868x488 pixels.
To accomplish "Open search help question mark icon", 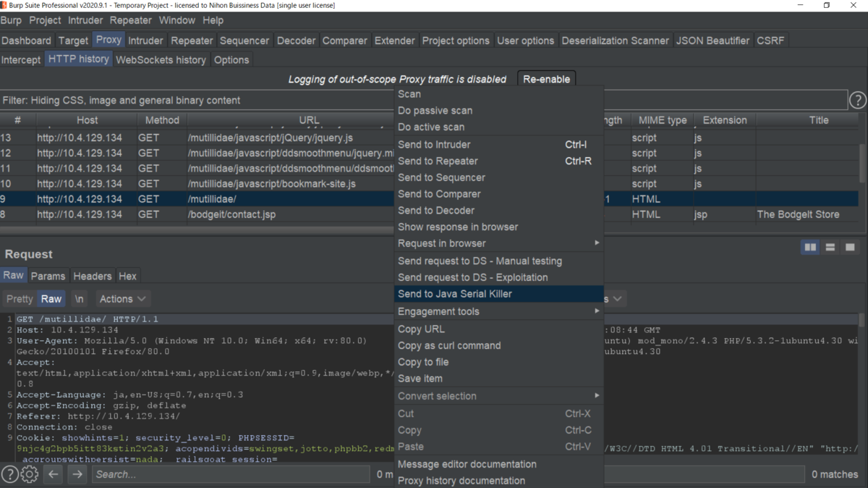I will [9, 474].
